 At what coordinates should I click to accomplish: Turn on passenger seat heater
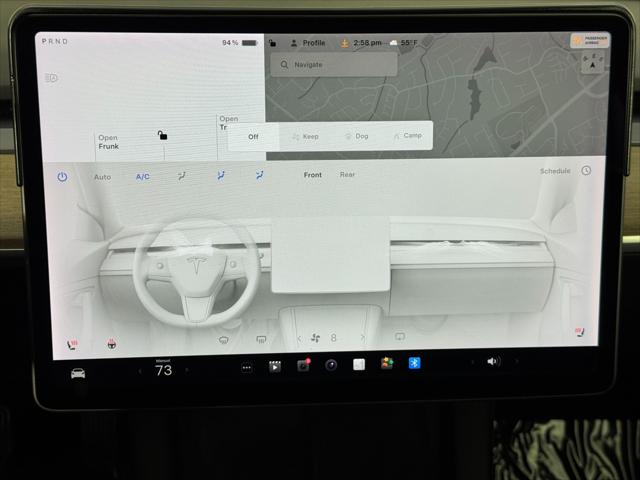coord(580,332)
